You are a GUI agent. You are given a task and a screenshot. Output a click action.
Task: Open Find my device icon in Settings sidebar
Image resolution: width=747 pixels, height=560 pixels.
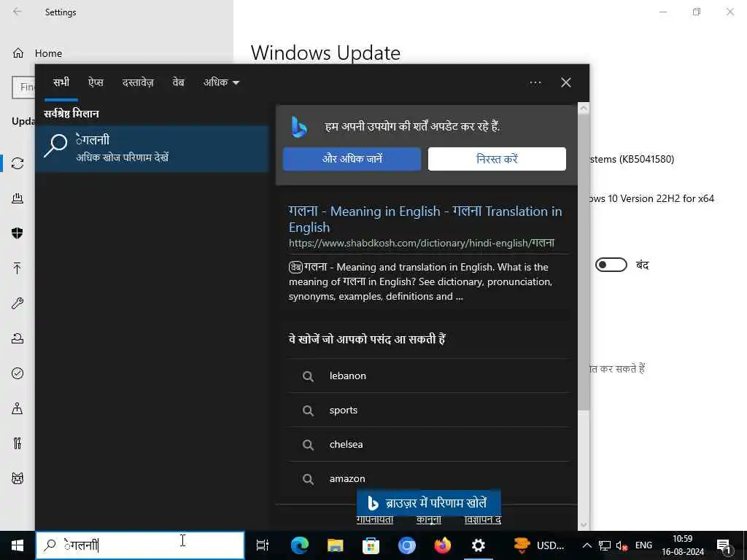[18, 408]
